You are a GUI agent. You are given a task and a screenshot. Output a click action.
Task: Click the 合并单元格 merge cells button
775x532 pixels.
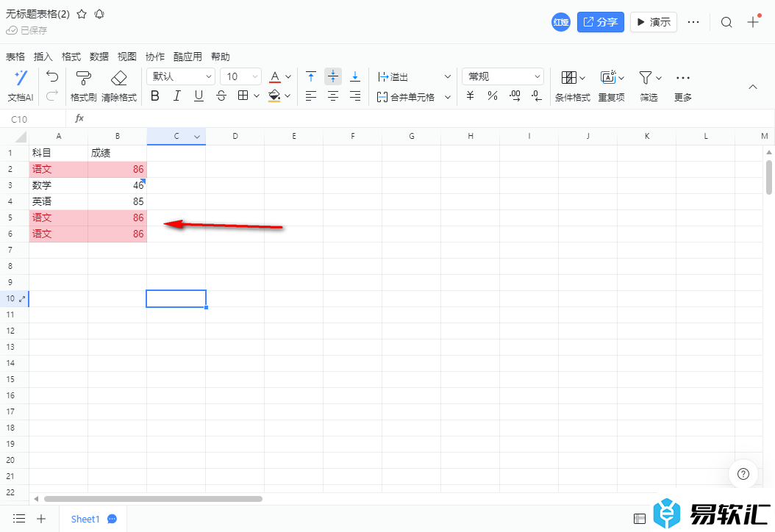[406, 97]
